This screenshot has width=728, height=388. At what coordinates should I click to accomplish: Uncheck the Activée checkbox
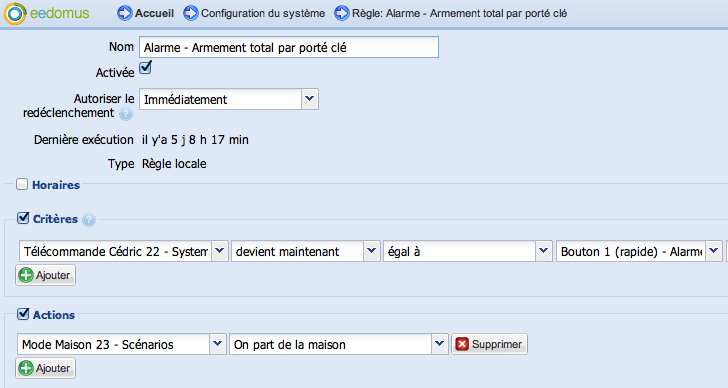pos(145,67)
